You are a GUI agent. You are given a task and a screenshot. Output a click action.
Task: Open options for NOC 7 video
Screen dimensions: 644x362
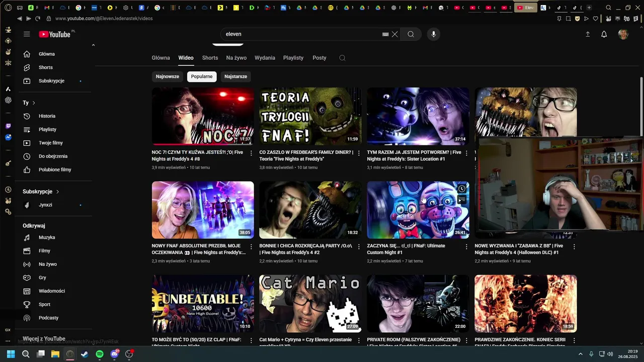tap(251, 153)
